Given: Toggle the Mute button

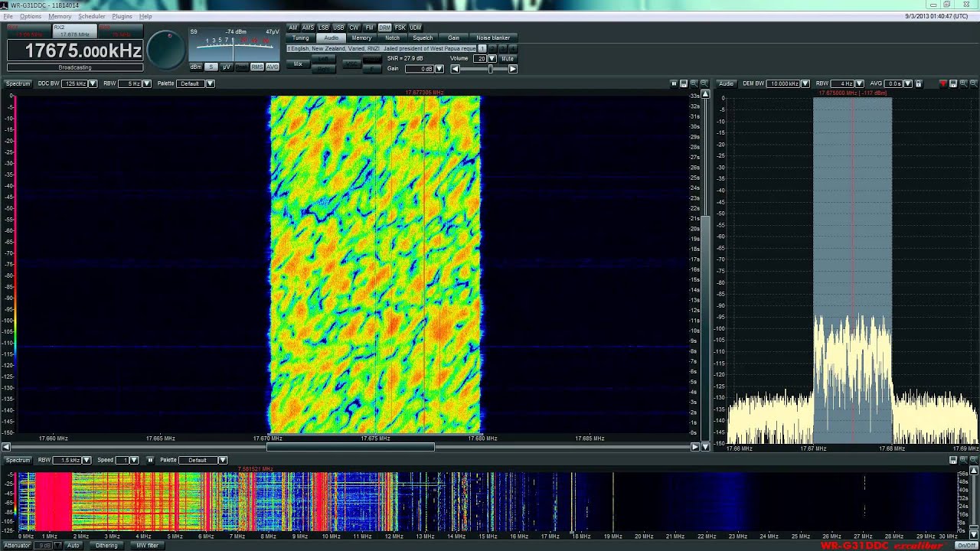Looking at the screenshot, I should (508, 58).
